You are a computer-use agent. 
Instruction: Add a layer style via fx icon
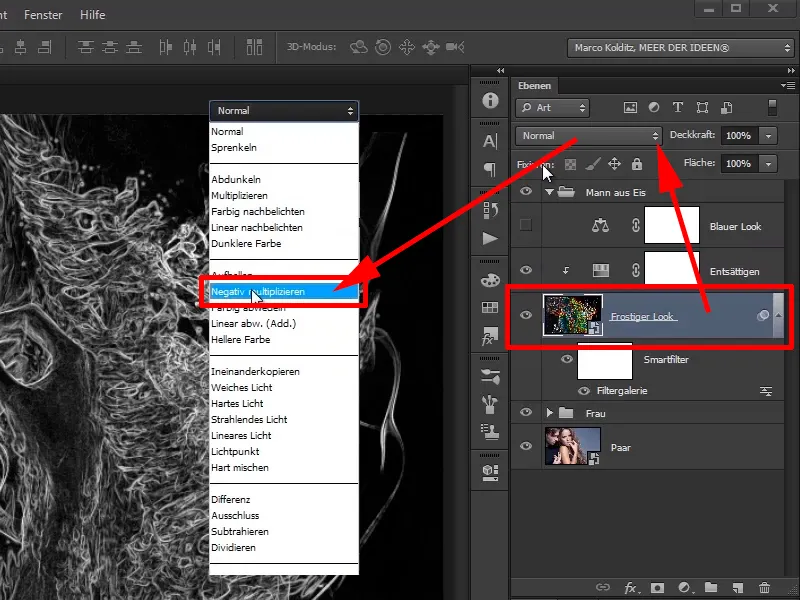[631, 588]
